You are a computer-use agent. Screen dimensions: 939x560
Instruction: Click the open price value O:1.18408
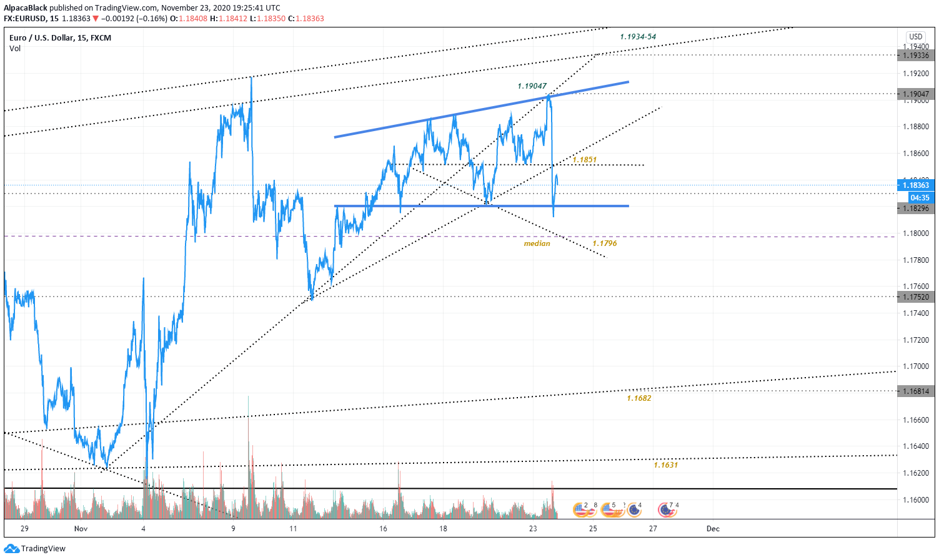click(189, 19)
